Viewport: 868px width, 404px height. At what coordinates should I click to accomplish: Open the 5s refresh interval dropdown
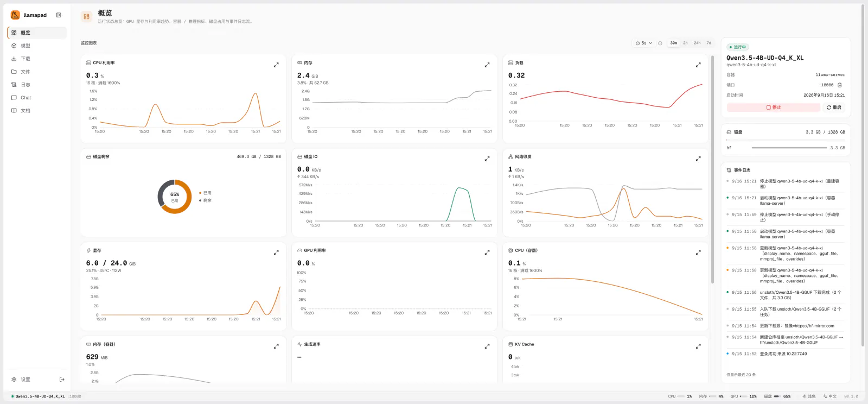point(644,43)
